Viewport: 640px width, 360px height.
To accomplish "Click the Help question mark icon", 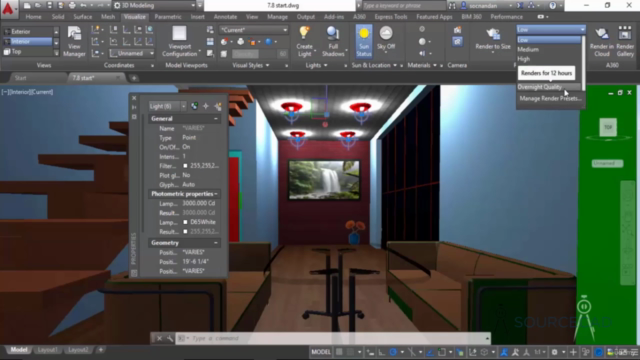I will pyautogui.click(x=553, y=5).
